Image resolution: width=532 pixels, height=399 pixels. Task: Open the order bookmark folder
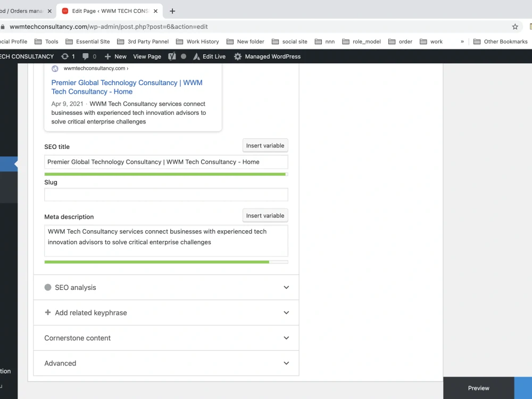pos(401,41)
